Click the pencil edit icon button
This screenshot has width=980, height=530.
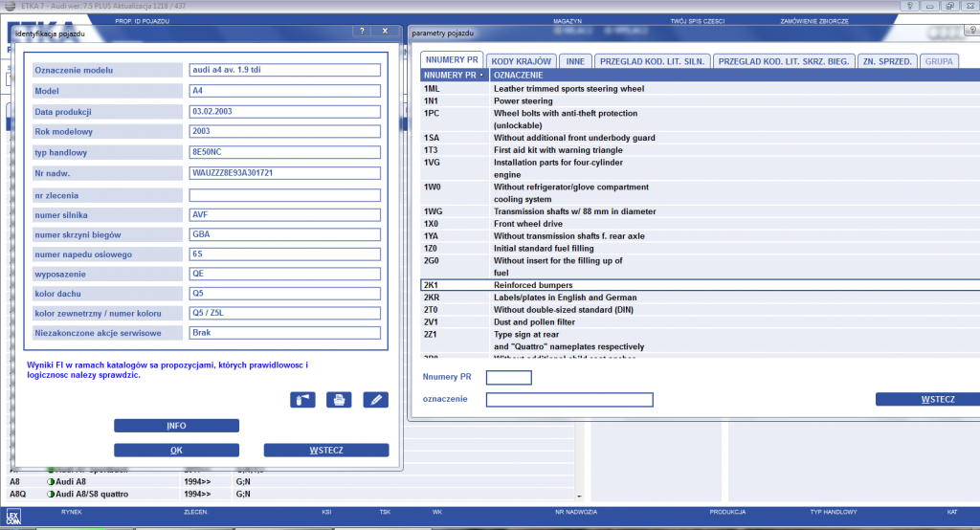click(x=375, y=400)
